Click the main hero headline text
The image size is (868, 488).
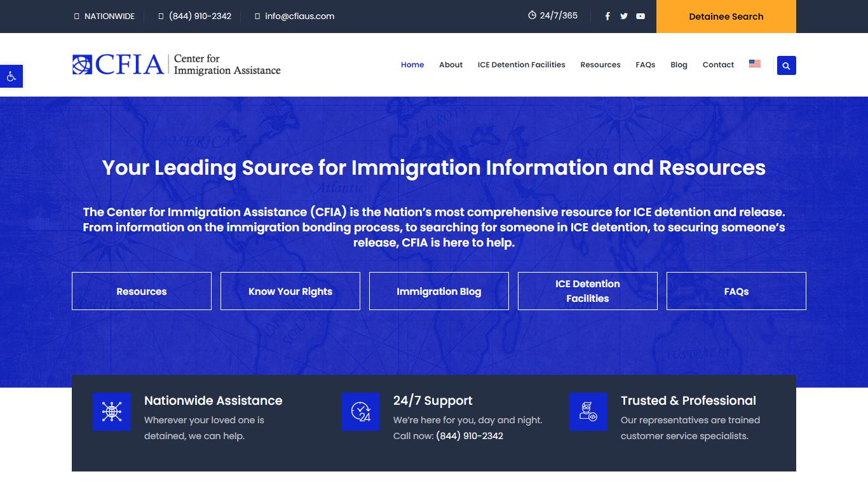coord(434,168)
